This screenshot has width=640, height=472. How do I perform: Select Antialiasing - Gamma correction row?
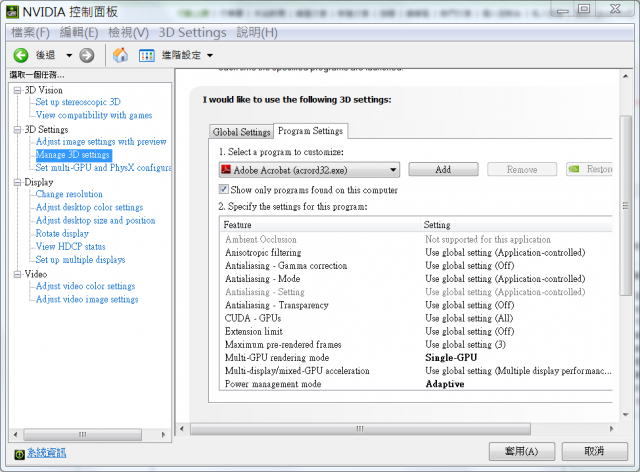tap(416, 266)
